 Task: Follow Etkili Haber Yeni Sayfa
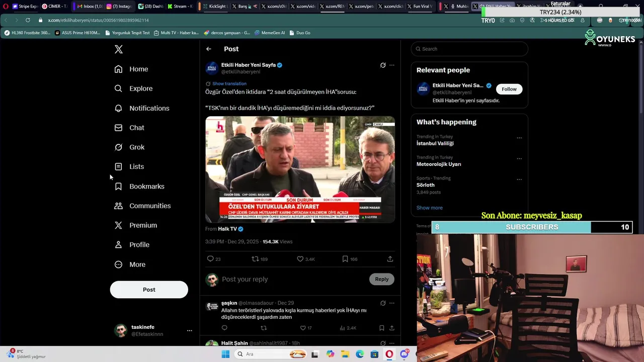[509, 89]
